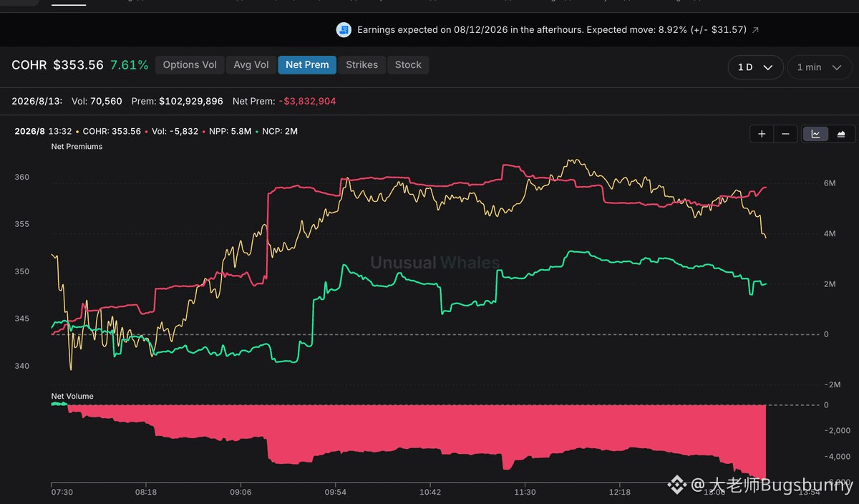Switch to area chart view
Image resolution: width=859 pixels, height=504 pixels.
[840, 134]
